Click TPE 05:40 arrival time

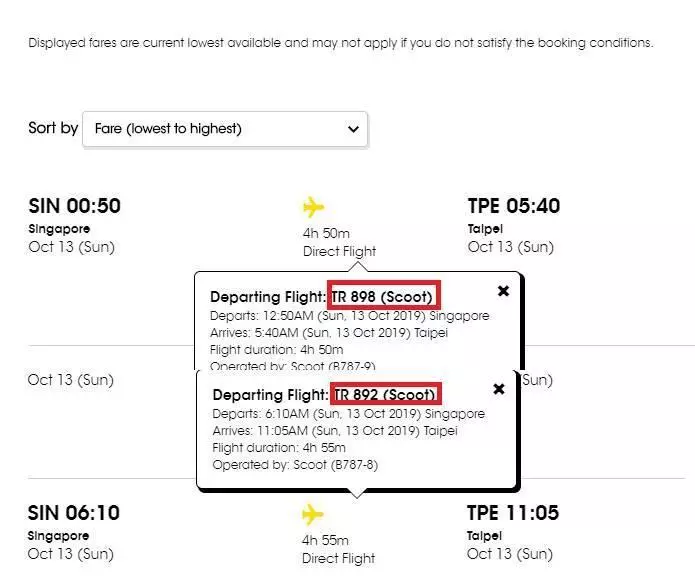[513, 207]
